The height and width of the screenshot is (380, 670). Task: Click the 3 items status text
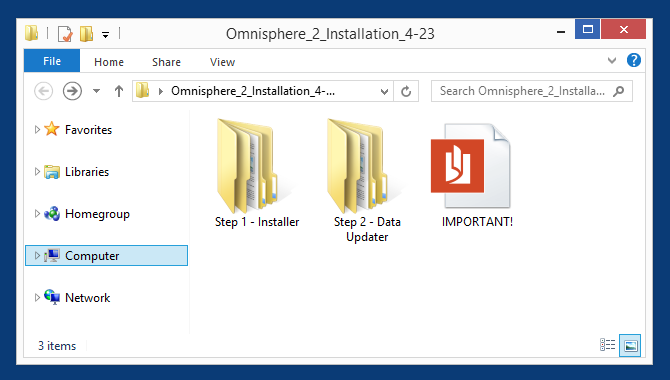tap(57, 345)
